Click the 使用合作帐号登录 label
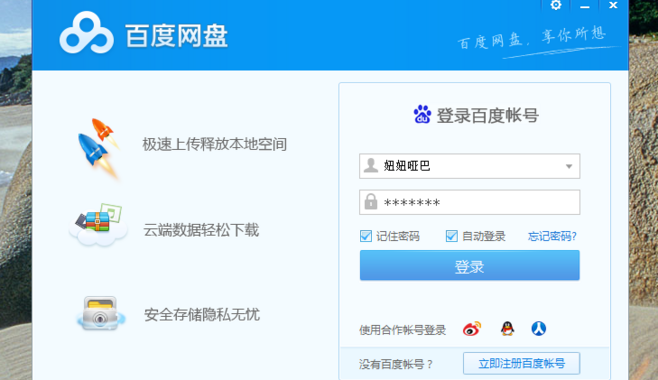 pos(402,330)
